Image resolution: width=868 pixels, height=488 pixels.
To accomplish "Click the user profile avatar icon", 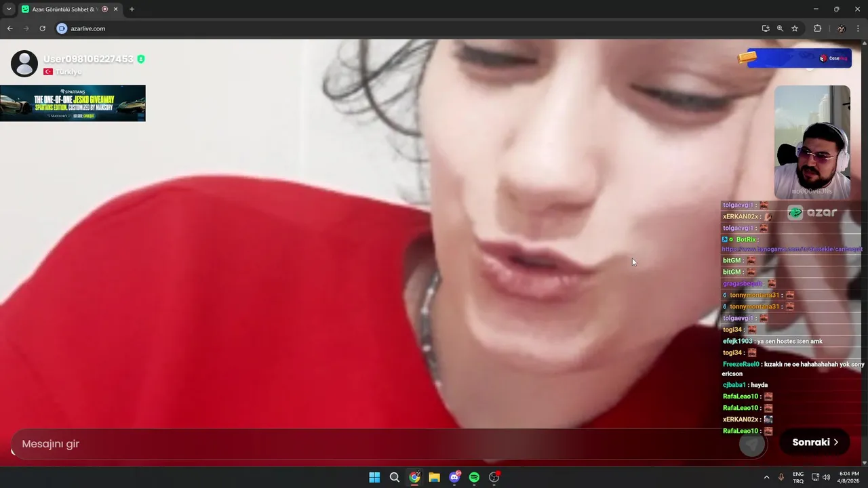I will [24, 64].
